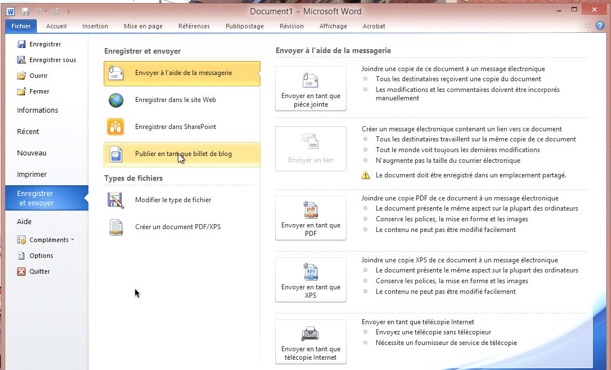
Task: Click the 'Enregistrer et envoyer' section heading
Action: click(143, 51)
